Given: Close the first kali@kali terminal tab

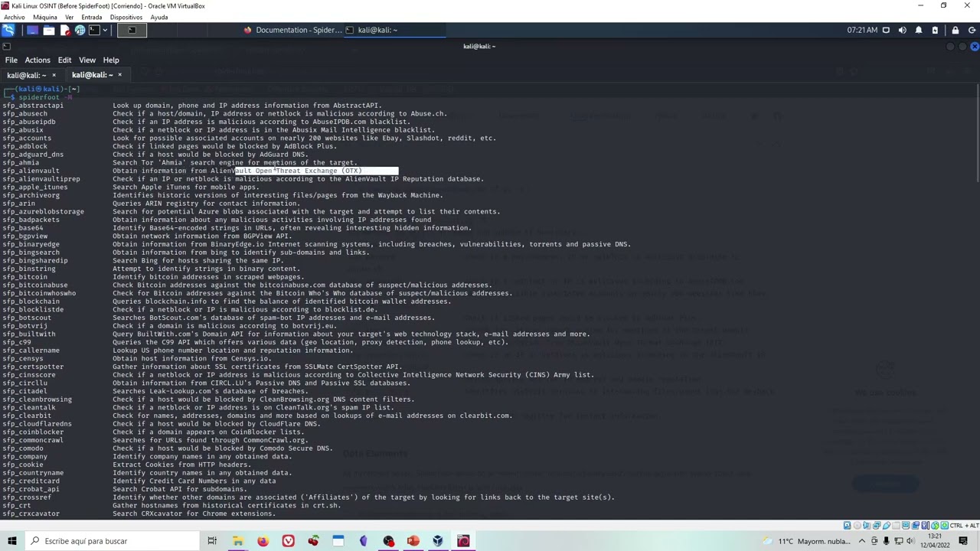Looking at the screenshot, I should [x=54, y=75].
